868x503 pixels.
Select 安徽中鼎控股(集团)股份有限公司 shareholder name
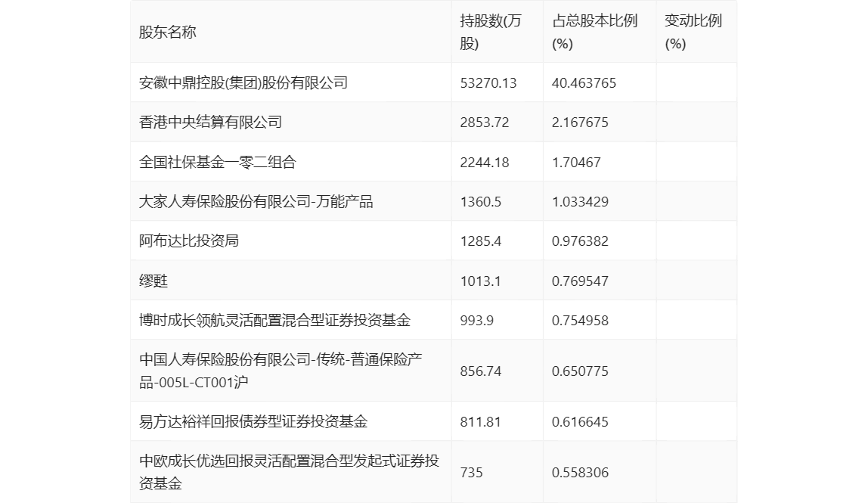[x=243, y=83]
